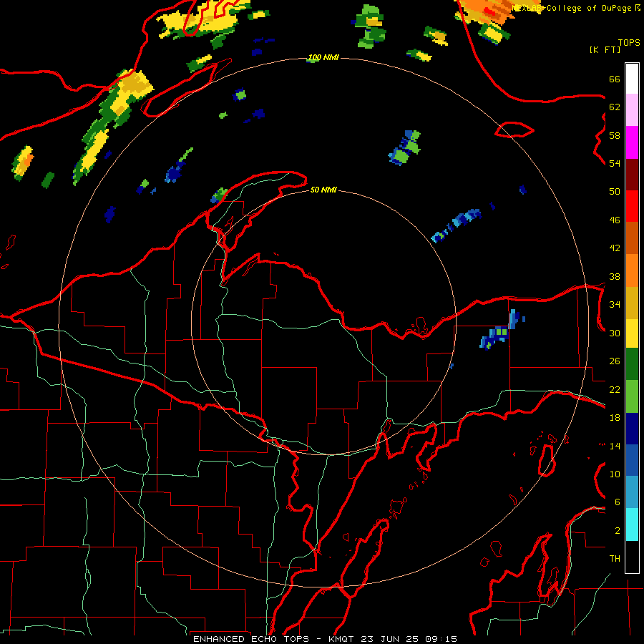Click the 22 legend value
The height and width of the screenshot is (644, 644).
615,390
